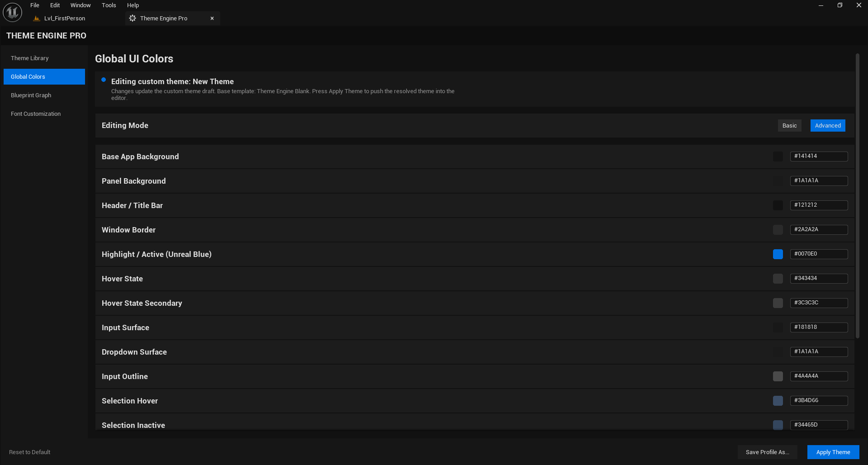This screenshot has width=868, height=465.
Task: Click the Hover State Secondary label
Action: [142, 303]
